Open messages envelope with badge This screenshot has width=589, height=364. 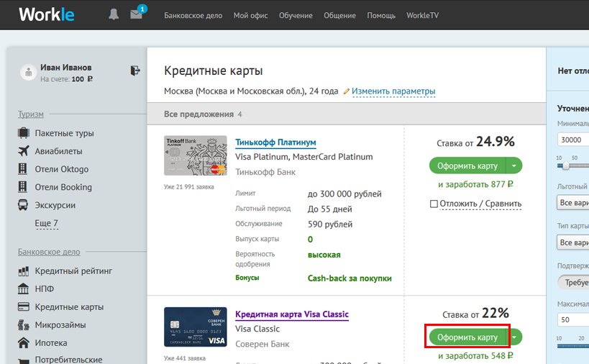137,13
